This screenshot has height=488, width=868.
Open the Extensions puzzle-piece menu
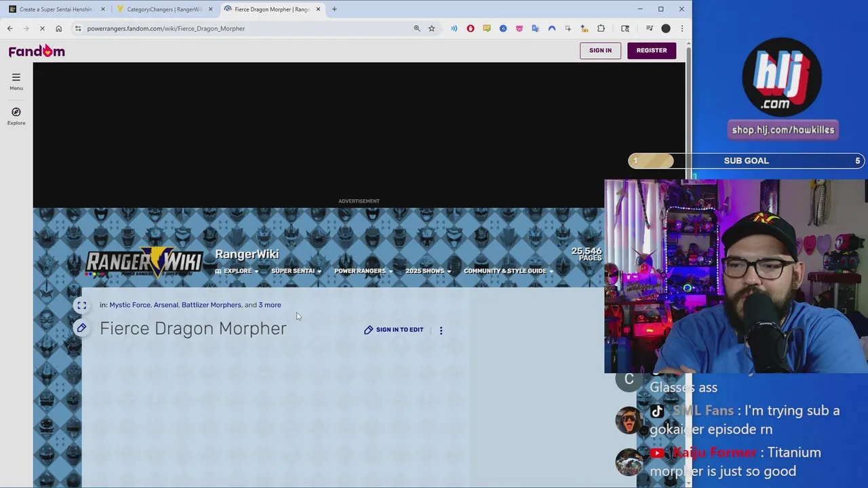[x=601, y=28]
